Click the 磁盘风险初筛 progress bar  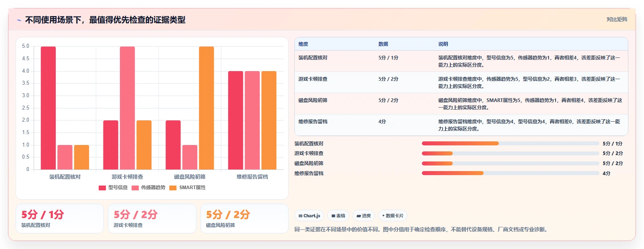[x=510, y=163]
